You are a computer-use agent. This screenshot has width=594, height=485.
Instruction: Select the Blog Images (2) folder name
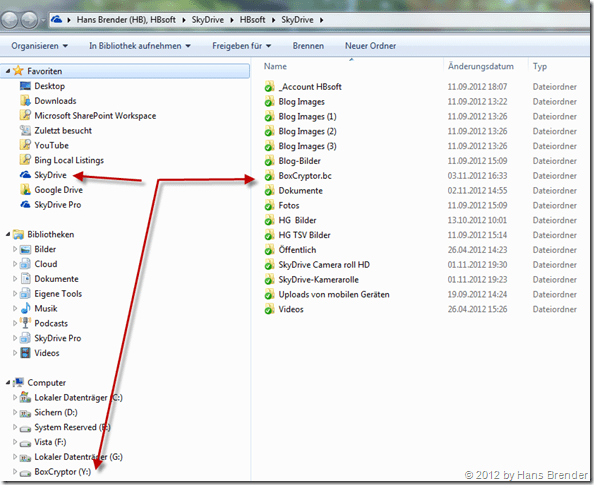(307, 131)
